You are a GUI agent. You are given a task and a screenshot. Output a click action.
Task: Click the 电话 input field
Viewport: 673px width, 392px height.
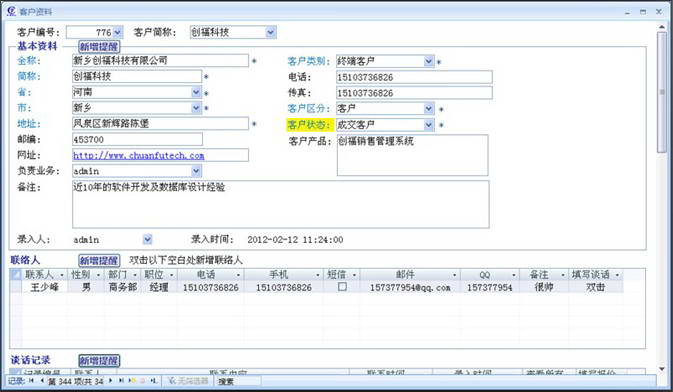tap(414, 77)
